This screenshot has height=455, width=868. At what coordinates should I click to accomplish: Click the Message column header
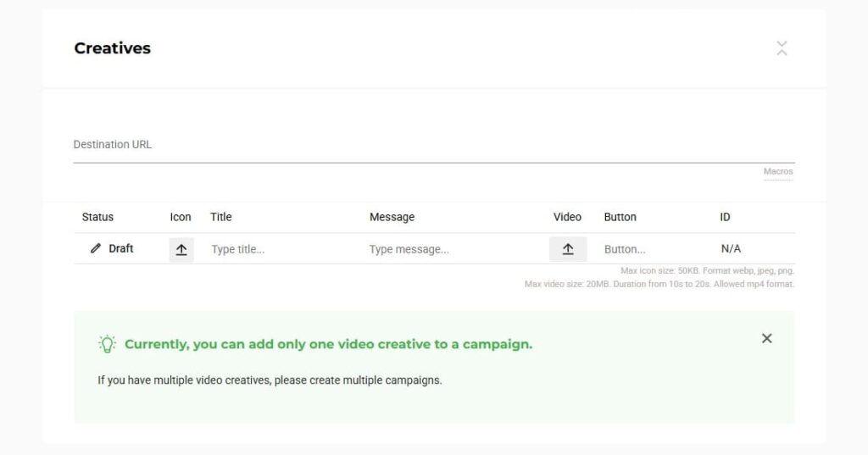pos(392,217)
